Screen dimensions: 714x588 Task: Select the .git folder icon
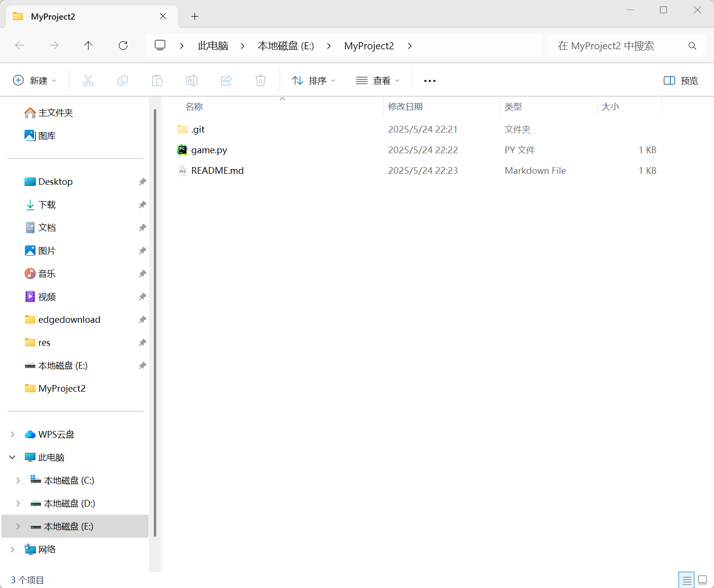pos(183,129)
